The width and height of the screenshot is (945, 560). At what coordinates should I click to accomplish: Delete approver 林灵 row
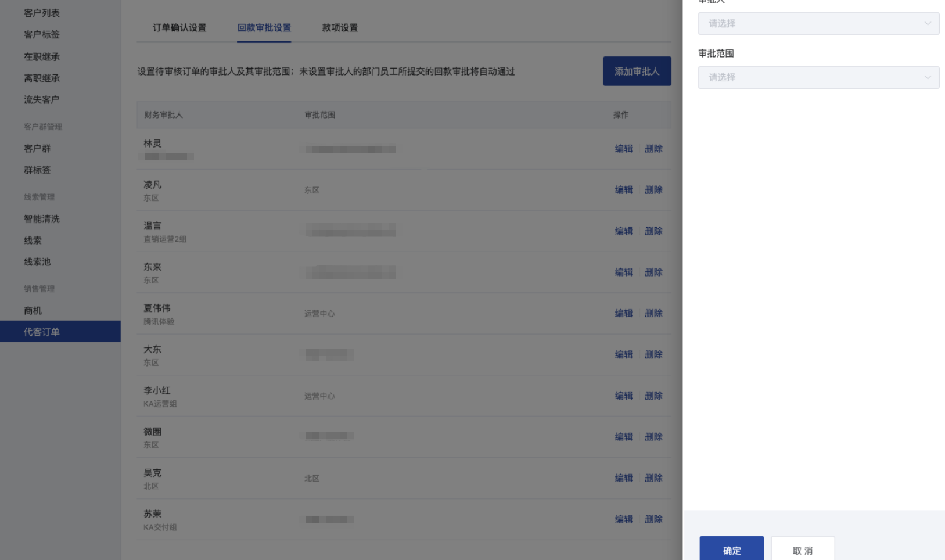coord(653,149)
